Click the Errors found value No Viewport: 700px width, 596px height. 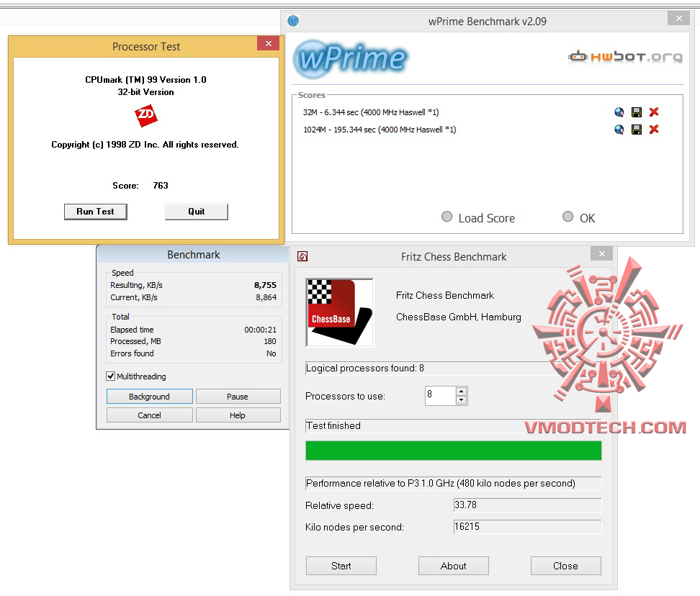(272, 353)
